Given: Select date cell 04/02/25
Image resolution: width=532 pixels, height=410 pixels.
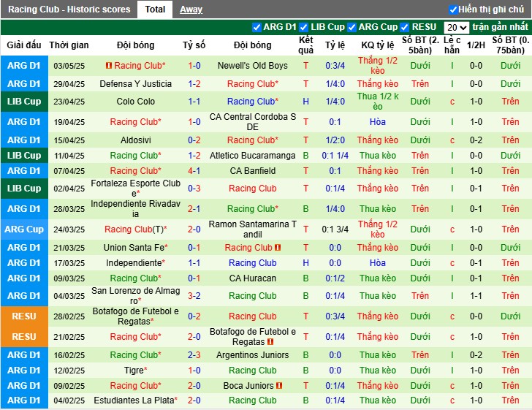Looking at the screenshot, I should pyautogui.click(x=69, y=400).
